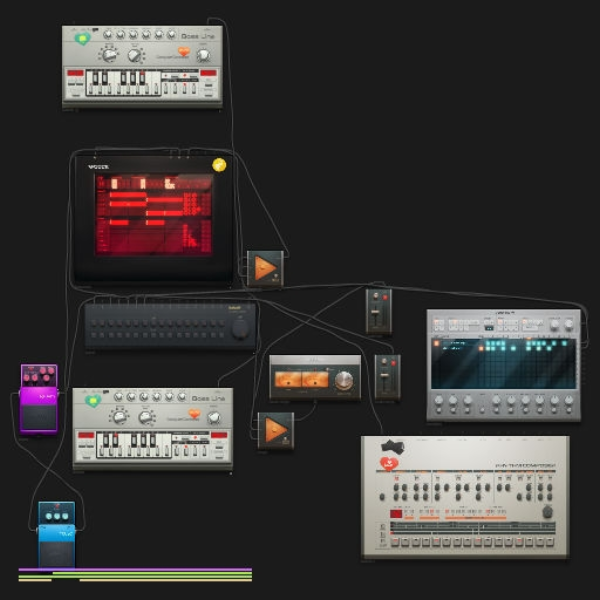This screenshot has height=600, width=600.
Task: Click the red LED screen of the tone matrix
Action: coord(154,215)
